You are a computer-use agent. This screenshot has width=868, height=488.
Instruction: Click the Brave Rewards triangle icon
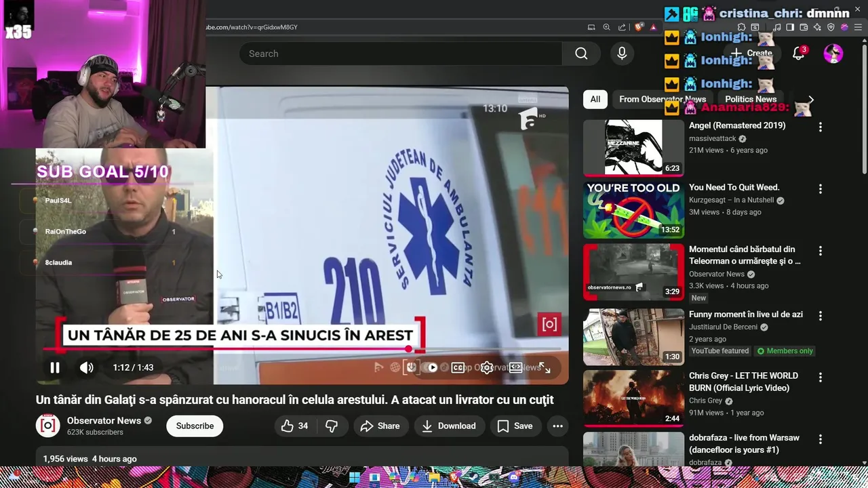(653, 27)
